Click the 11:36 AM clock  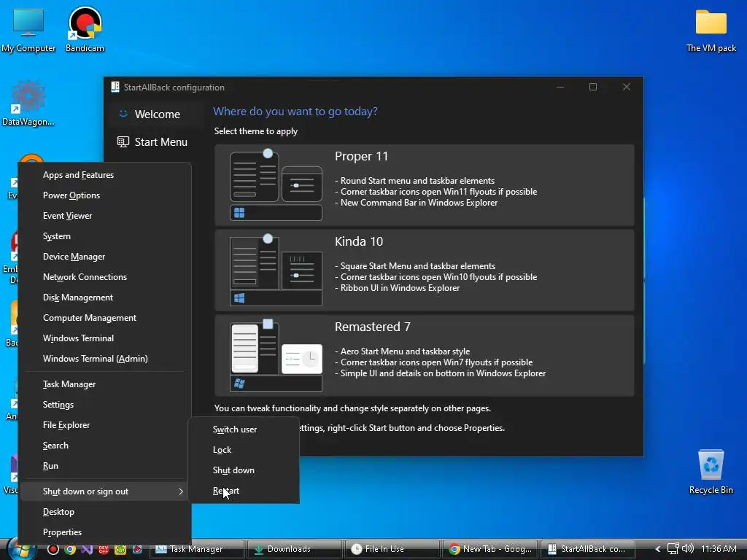(719, 549)
